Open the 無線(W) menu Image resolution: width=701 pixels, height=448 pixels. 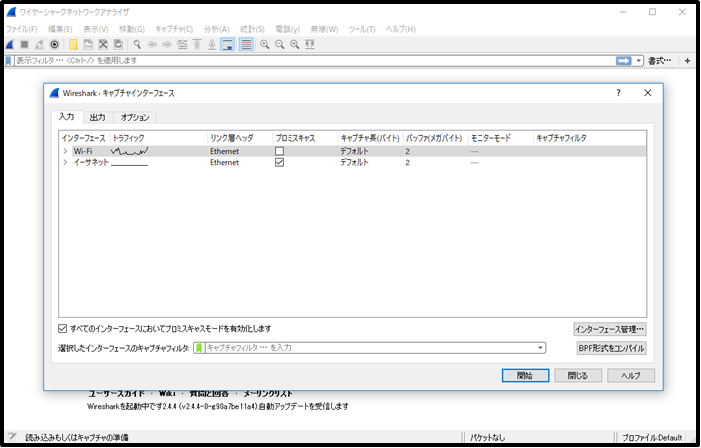click(324, 29)
